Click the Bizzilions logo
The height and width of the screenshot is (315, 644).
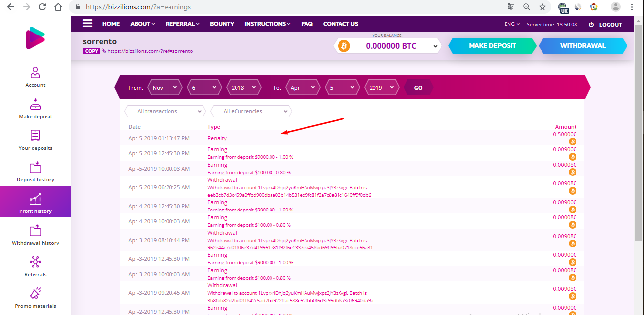coord(35,38)
